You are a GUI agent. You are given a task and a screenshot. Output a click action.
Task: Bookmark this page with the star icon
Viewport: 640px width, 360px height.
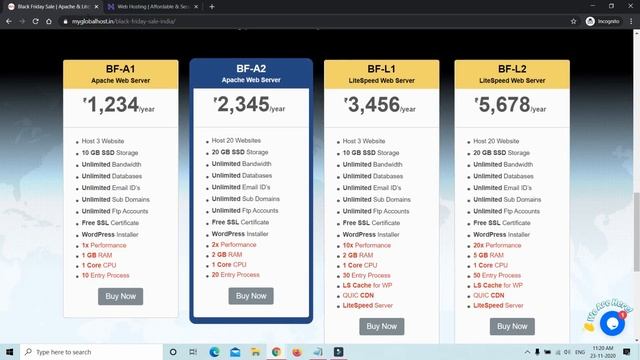[573, 21]
